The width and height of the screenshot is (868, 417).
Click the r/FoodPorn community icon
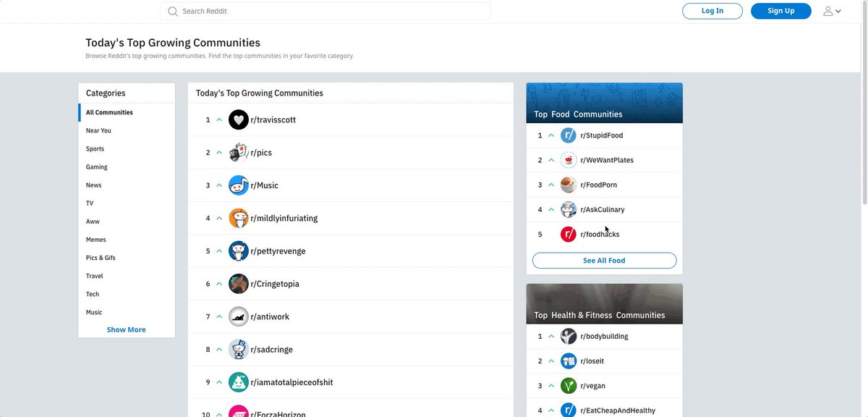[x=569, y=185]
